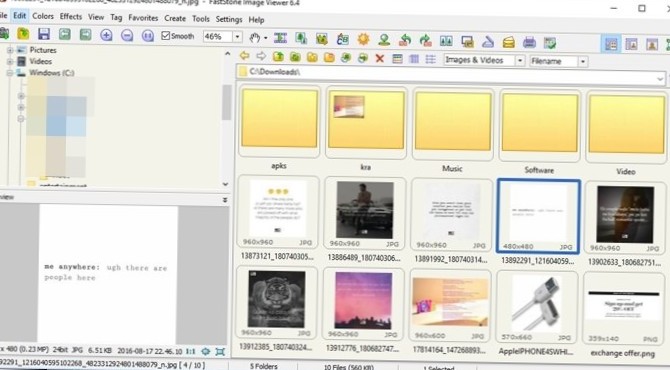Open C:\Downloads\ path dropdown arrow
670x370 pixels.
click(x=660, y=79)
